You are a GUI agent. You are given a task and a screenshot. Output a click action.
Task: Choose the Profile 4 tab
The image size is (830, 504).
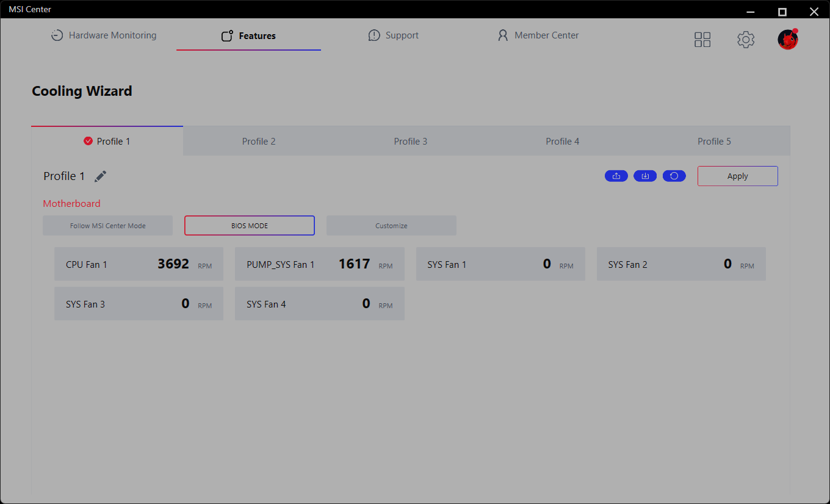(x=563, y=141)
